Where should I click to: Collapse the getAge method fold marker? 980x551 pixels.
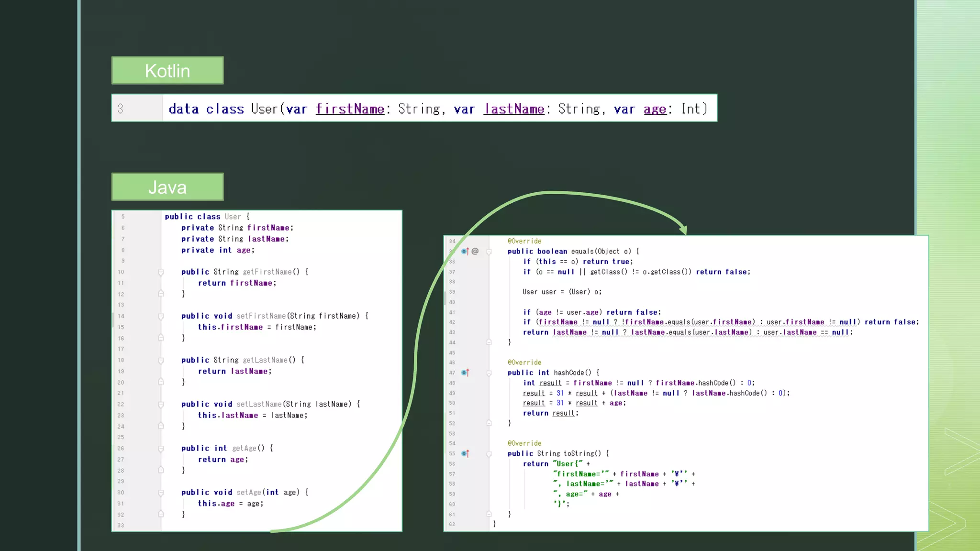tap(161, 449)
